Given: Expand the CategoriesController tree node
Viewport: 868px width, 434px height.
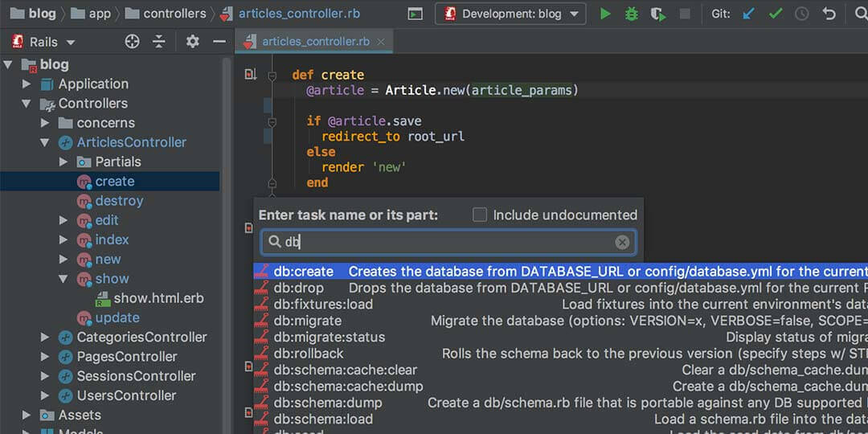Looking at the screenshot, I should tap(45, 338).
